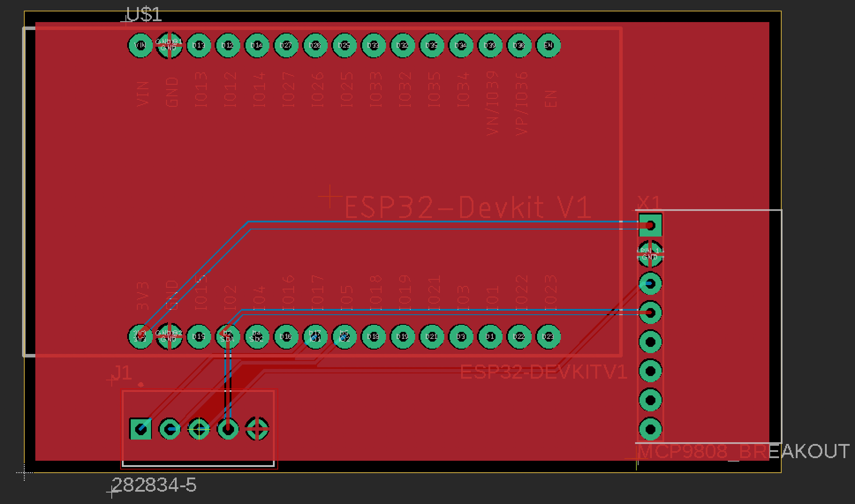Select the IO2 SDA pad on the ESP32 header
Image resolution: width=855 pixels, height=504 pixels.
tap(227, 337)
